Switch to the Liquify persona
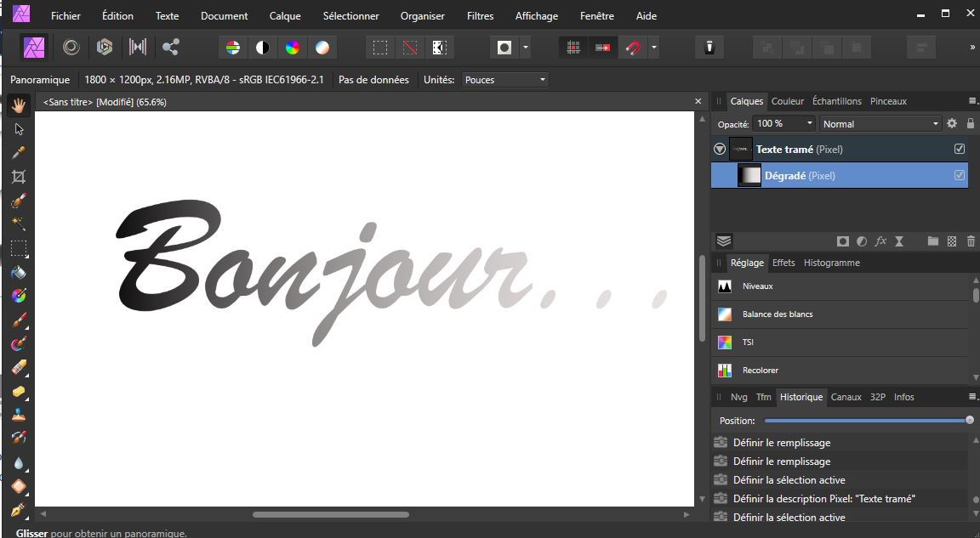 (71, 48)
